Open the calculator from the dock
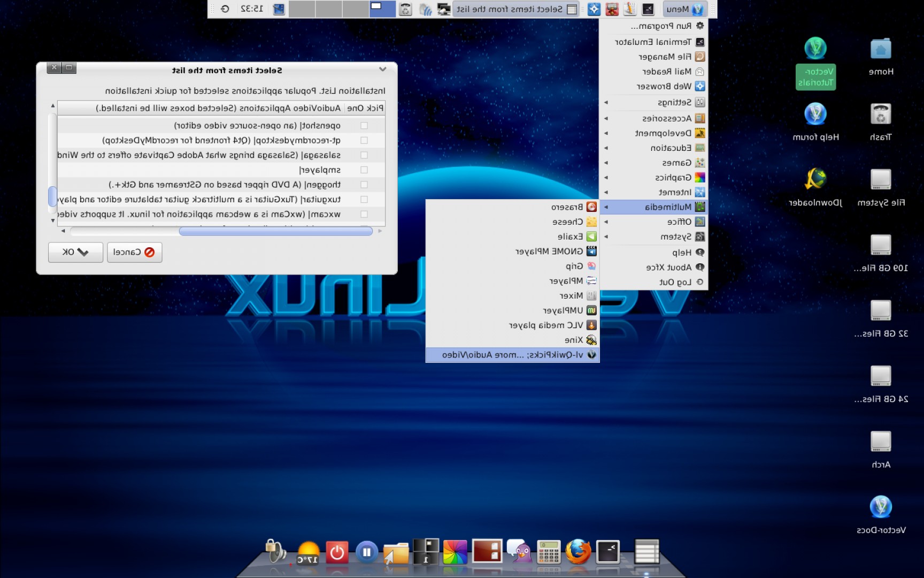Viewport: 924px width, 578px height. click(x=549, y=553)
